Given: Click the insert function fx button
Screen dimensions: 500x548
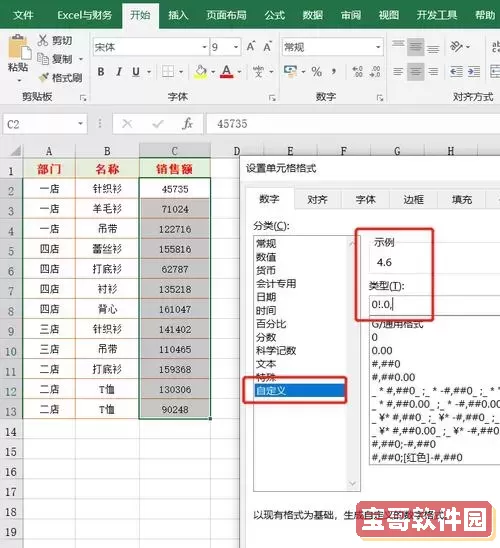Looking at the screenshot, I should coord(188,124).
